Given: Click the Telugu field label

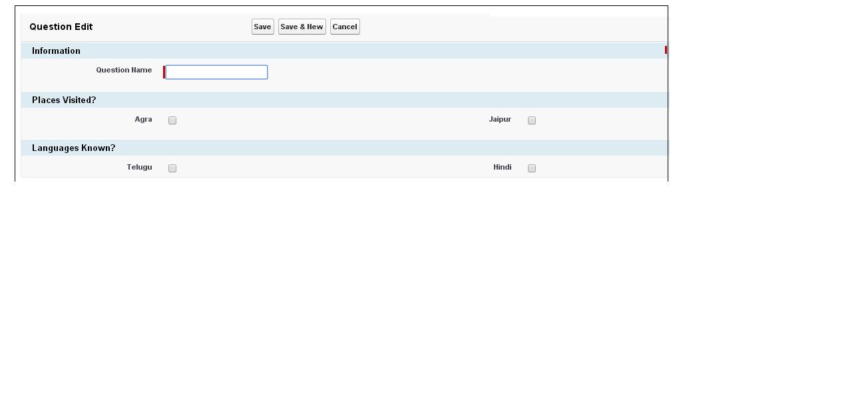Looking at the screenshot, I should (x=139, y=167).
